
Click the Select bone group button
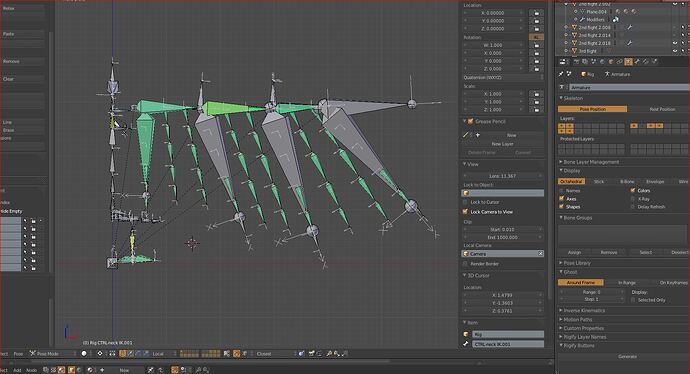646,252
